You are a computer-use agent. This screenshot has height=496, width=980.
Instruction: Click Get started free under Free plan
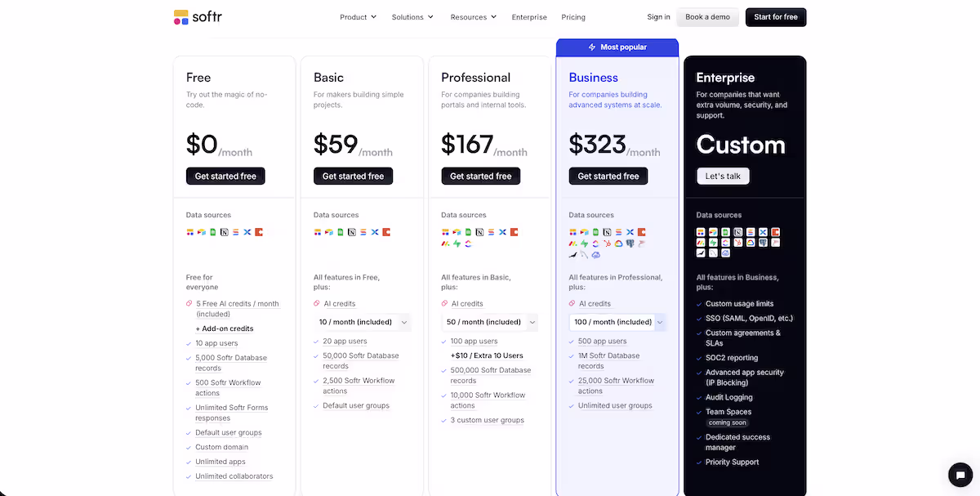pos(225,176)
